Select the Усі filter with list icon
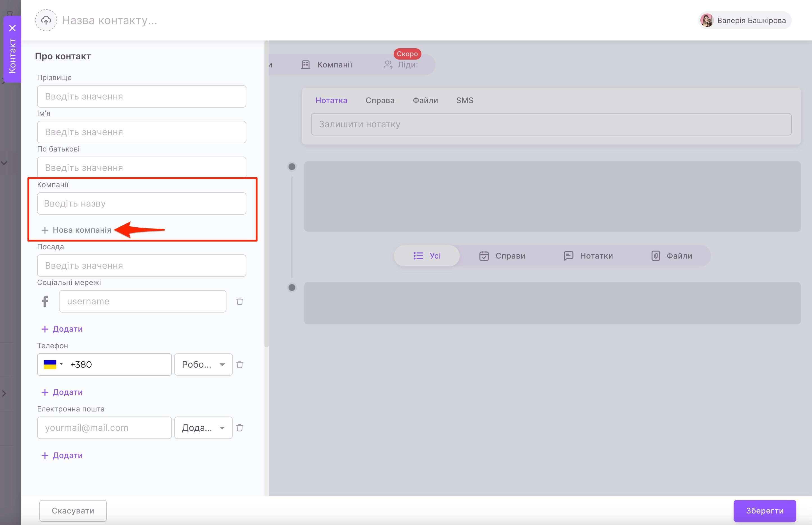 (427, 256)
